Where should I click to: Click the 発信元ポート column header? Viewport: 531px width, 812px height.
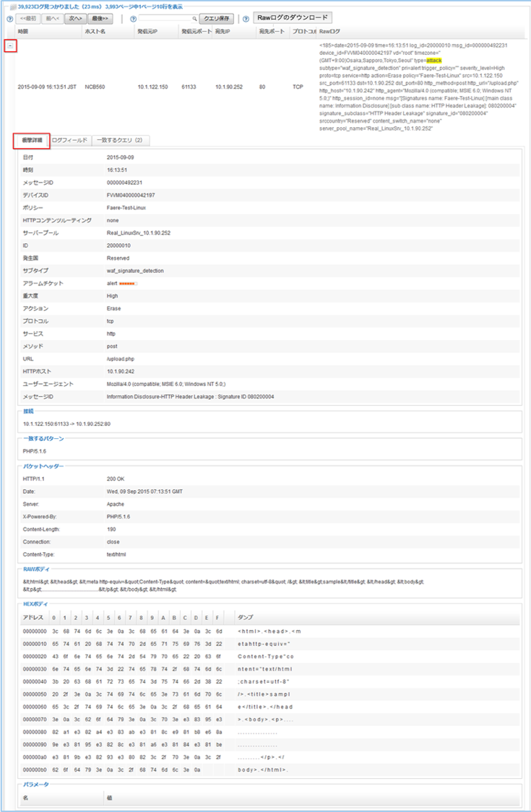[196, 32]
